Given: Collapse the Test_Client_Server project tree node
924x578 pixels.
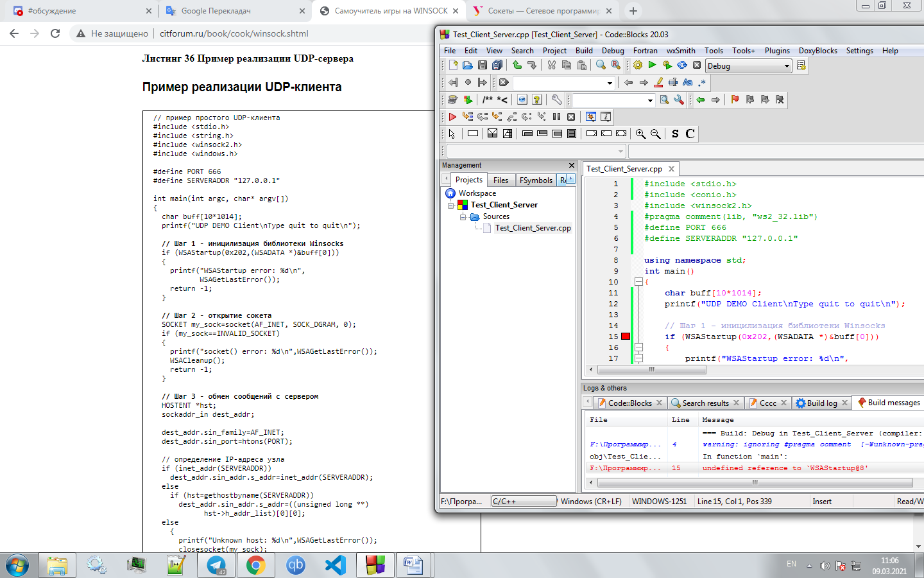Looking at the screenshot, I should pos(451,206).
